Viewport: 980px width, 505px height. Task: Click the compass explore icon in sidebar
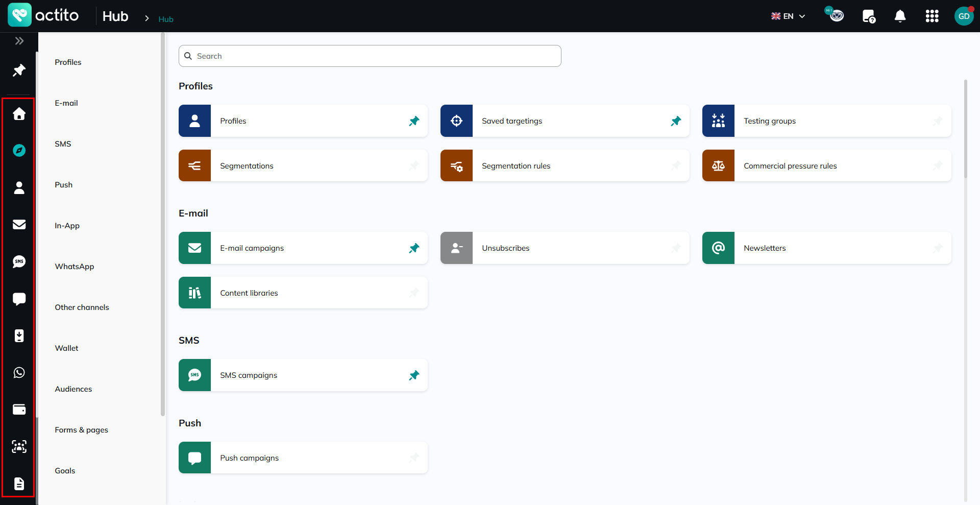coord(19,150)
